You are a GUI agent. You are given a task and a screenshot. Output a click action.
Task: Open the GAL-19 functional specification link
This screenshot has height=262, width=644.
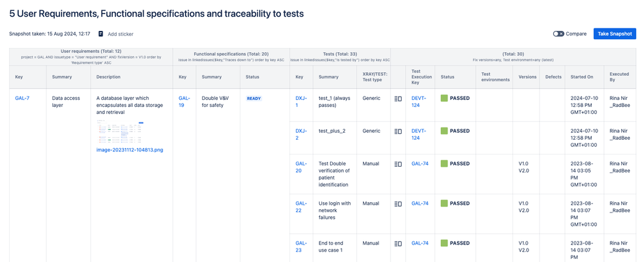coord(184,102)
